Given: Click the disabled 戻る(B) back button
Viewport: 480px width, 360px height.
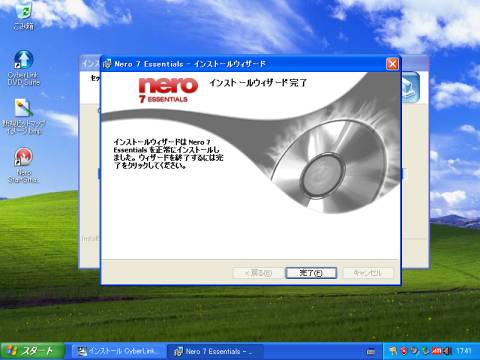Looking at the screenshot, I should (258, 273).
